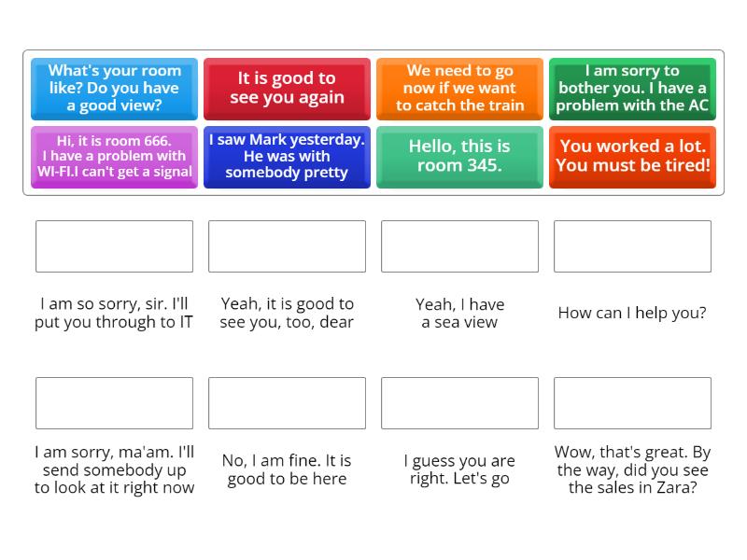The width and height of the screenshot is (747, 560).
Task: Click the empty box above "put you through to IT"
Action: tap(114, 246)
